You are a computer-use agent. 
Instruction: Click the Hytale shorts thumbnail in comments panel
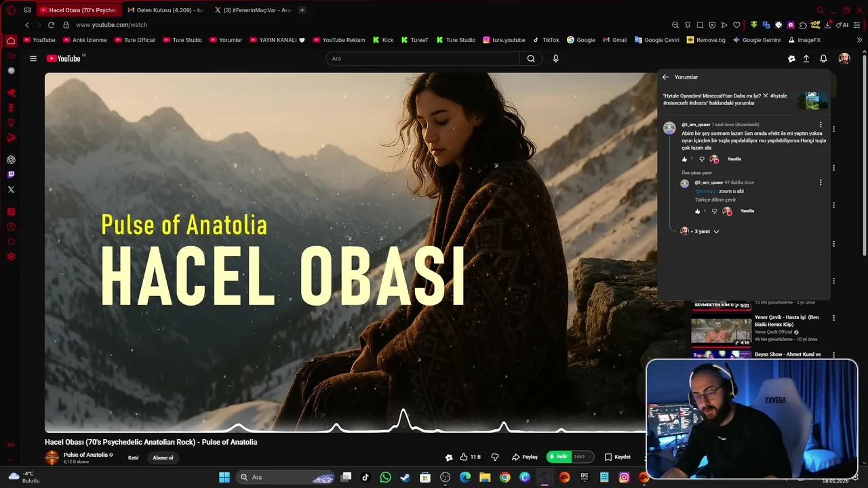(x=812, y=100)
